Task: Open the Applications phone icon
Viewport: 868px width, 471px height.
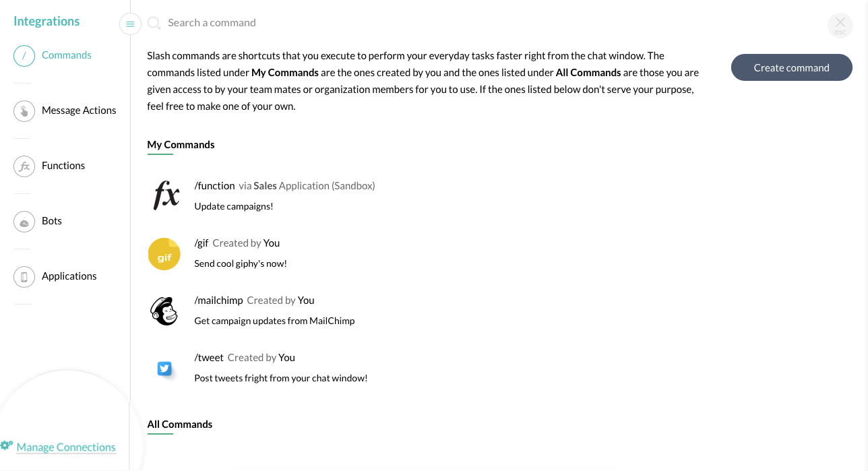Action: pos(24,276)
